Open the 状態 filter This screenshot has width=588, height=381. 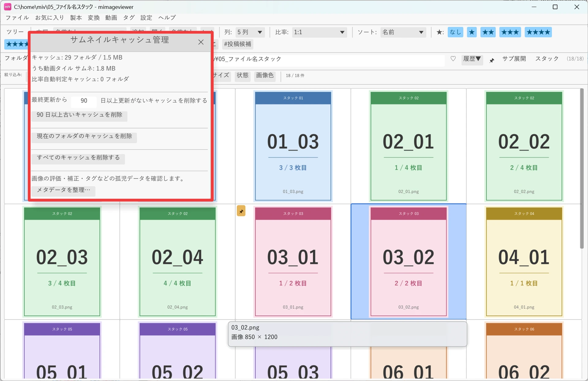[x=243, y=75]
